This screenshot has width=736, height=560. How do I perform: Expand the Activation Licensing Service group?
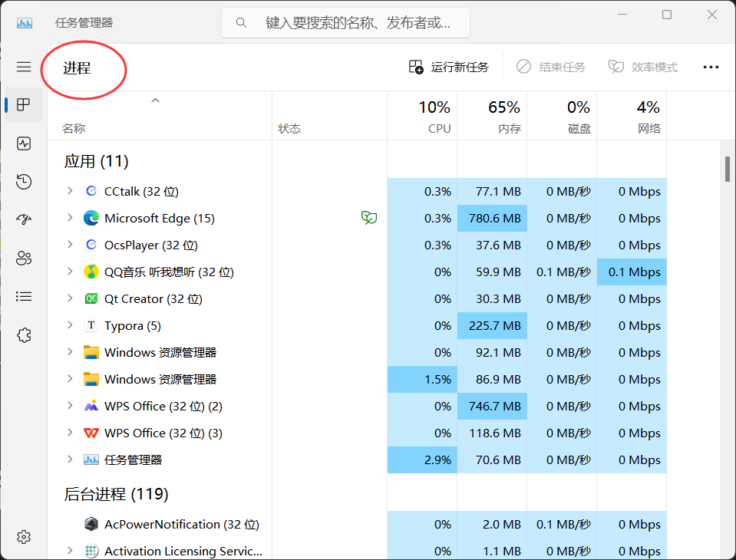pos(70,550)
